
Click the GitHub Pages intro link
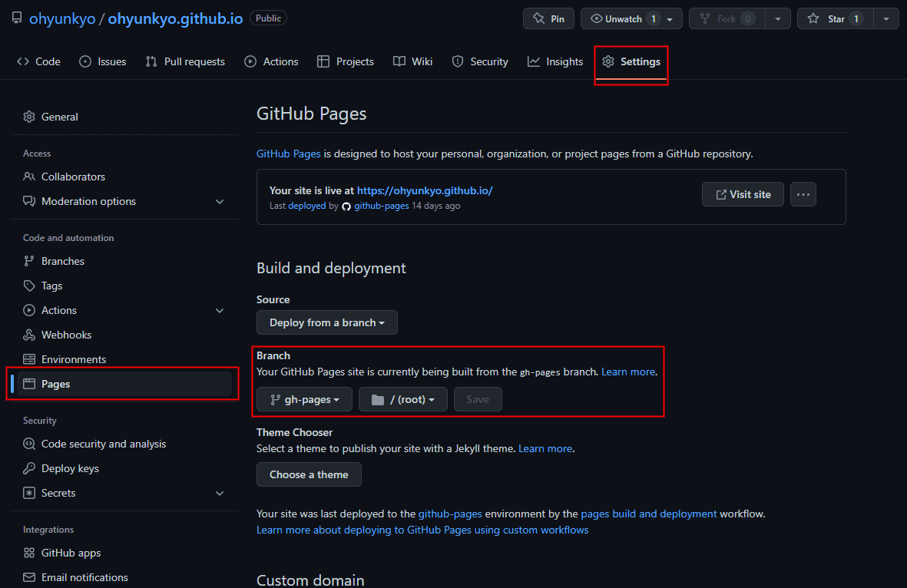point(288,154)
